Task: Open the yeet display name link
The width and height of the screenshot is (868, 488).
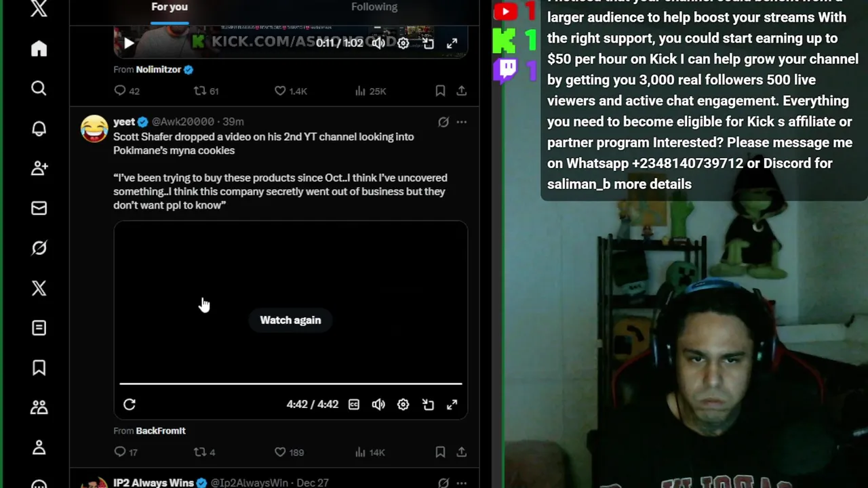Action: (x=124, y=121)
